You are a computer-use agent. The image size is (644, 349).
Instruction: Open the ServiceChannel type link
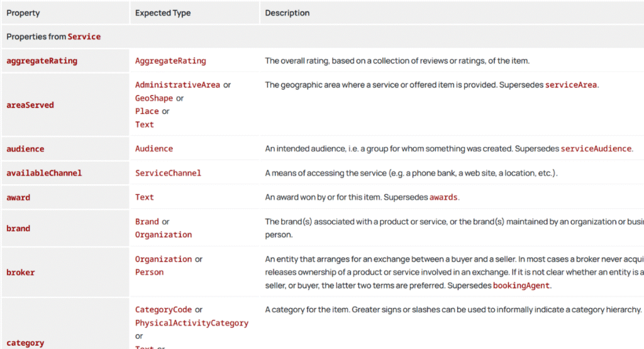pos(168,173)
